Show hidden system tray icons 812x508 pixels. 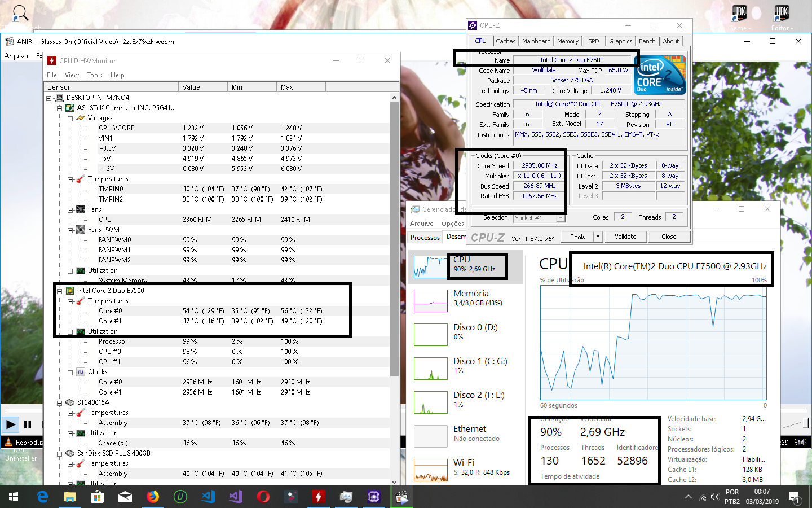click(x=689, y=497)
